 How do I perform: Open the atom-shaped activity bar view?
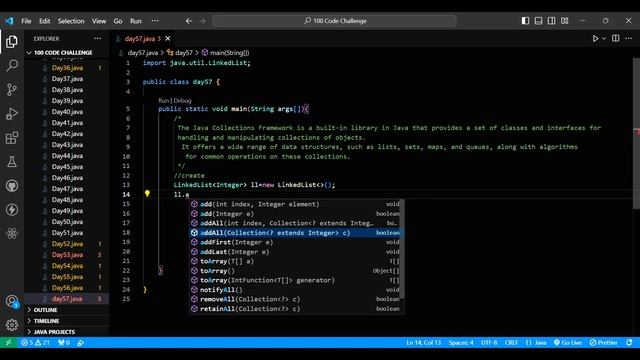coord(12,233)
